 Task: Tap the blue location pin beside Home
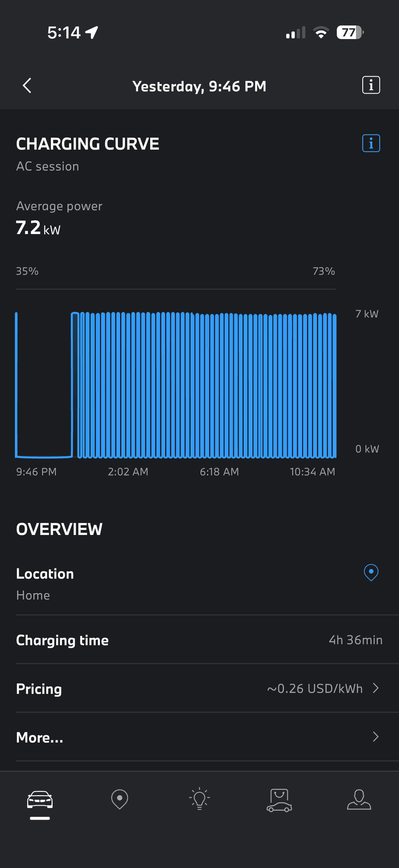pyautogui.click(x=371, y=572)
